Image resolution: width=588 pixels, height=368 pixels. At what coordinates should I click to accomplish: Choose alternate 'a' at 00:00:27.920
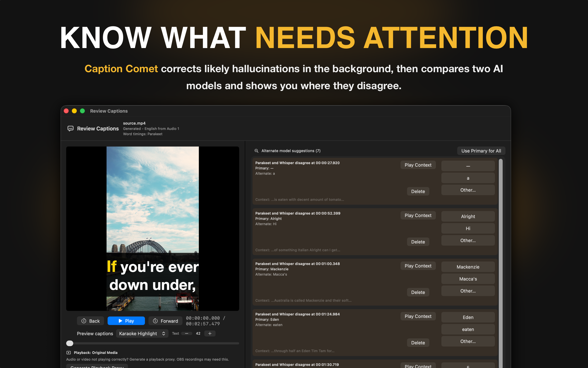coord(468,178)
